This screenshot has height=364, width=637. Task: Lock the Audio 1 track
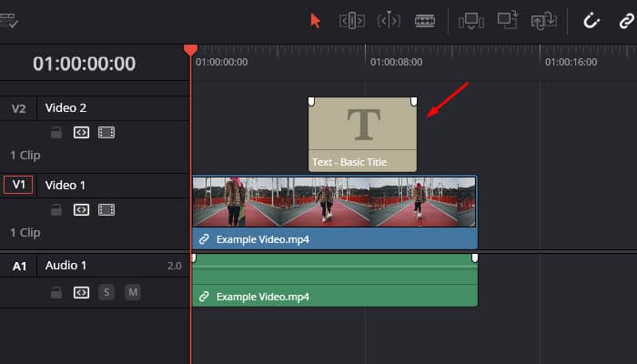pyautogui.click(x=56, y=292)
